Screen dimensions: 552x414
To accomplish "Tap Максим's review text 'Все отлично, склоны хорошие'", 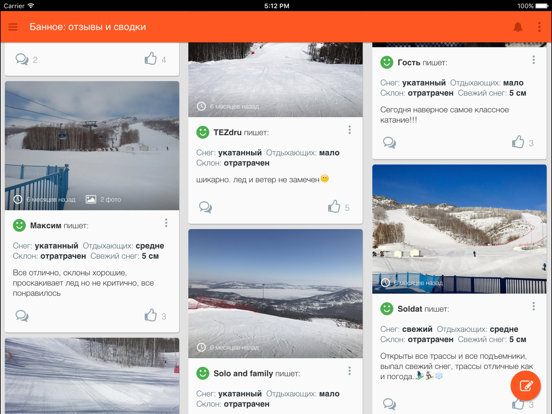I will pyautogui.click(x=70, y=273).
